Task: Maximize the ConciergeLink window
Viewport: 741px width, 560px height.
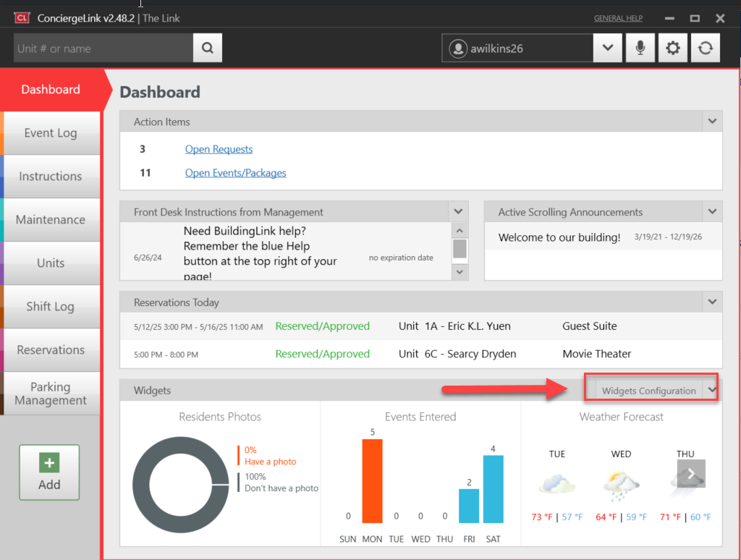Action: [695, 18]
